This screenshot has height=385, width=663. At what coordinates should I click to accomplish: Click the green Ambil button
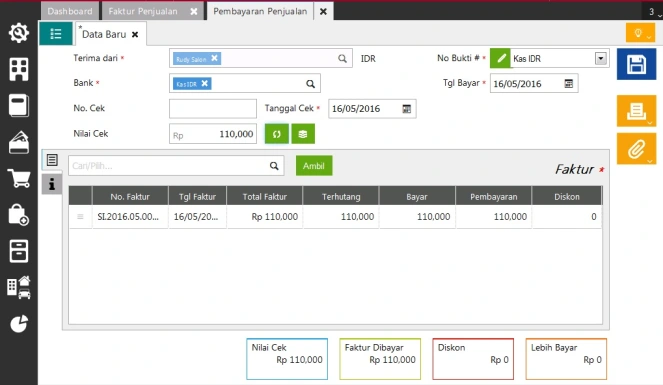[x=314, y=166]
